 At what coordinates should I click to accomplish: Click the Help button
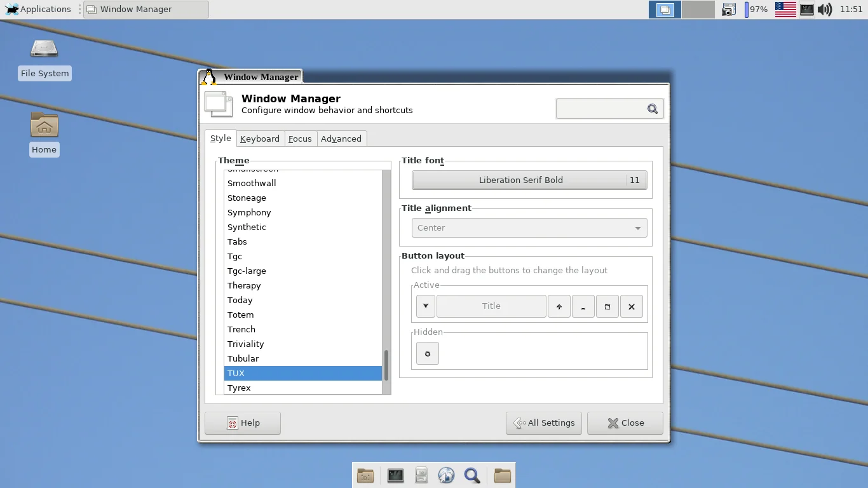[243, 423]
